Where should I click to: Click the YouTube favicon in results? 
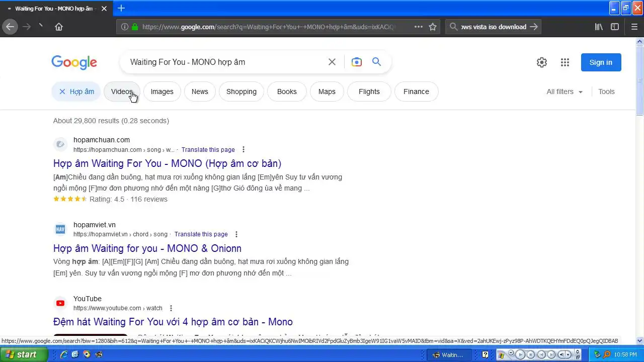pyautogui.click(x=60, y=303)
